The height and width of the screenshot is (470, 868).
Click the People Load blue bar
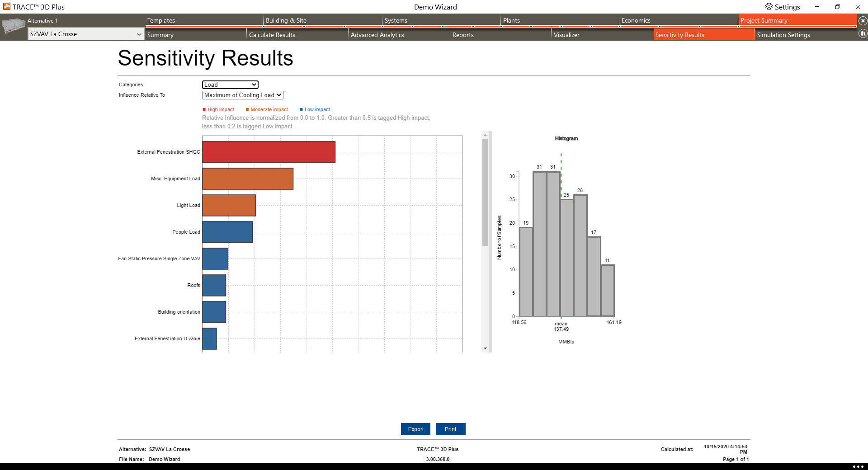pyautogui.click(x=227, y=232)
